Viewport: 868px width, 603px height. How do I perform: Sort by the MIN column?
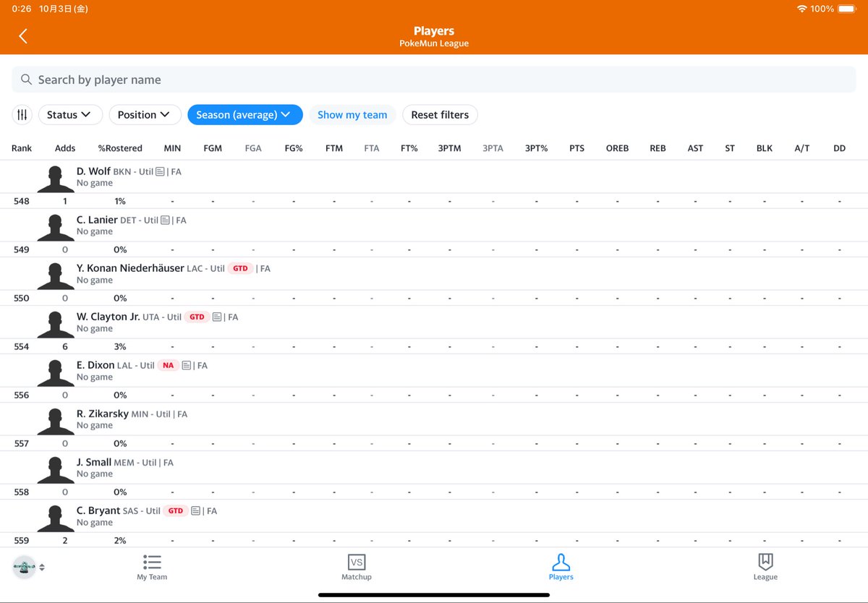point(172,148)
